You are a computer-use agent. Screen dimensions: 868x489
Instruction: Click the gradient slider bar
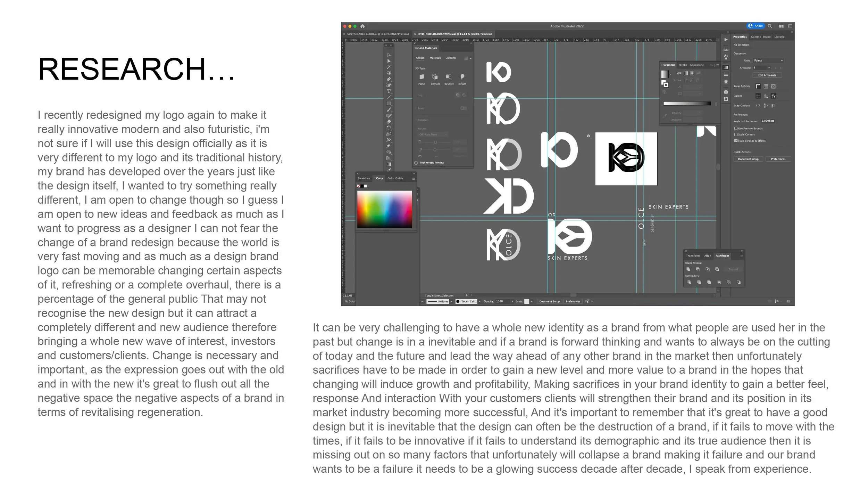tap(687, 104)
